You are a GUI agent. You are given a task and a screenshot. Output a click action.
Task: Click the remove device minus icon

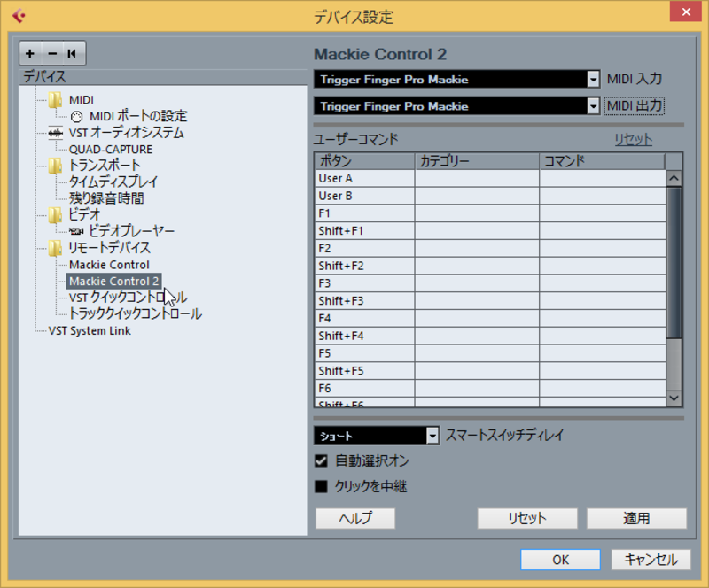tap(52, 54)
